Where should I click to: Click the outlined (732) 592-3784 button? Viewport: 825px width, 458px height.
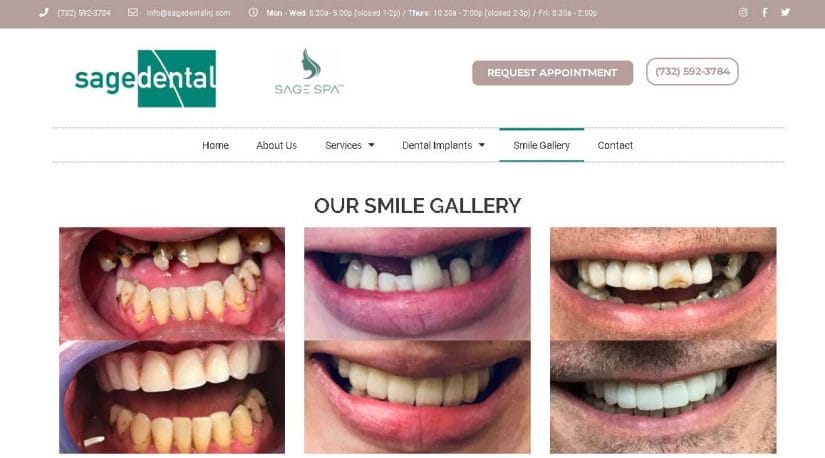[692, 72]
